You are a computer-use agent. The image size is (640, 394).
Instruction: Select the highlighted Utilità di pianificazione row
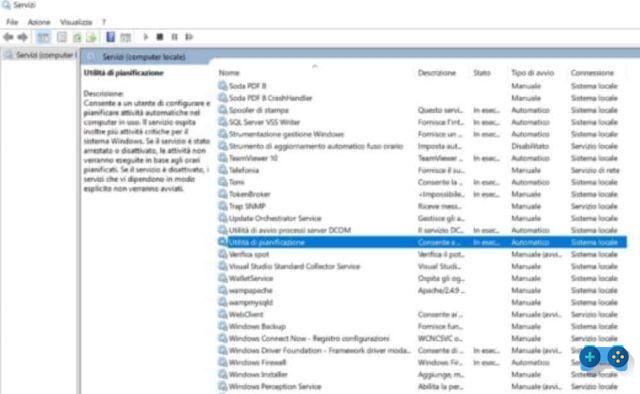pyautogui.click(x=422, y=242)
